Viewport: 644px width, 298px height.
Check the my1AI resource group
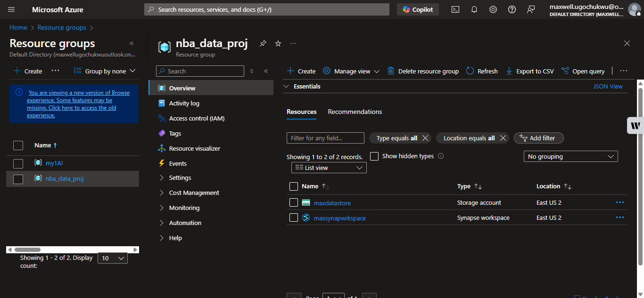point(18,163)
